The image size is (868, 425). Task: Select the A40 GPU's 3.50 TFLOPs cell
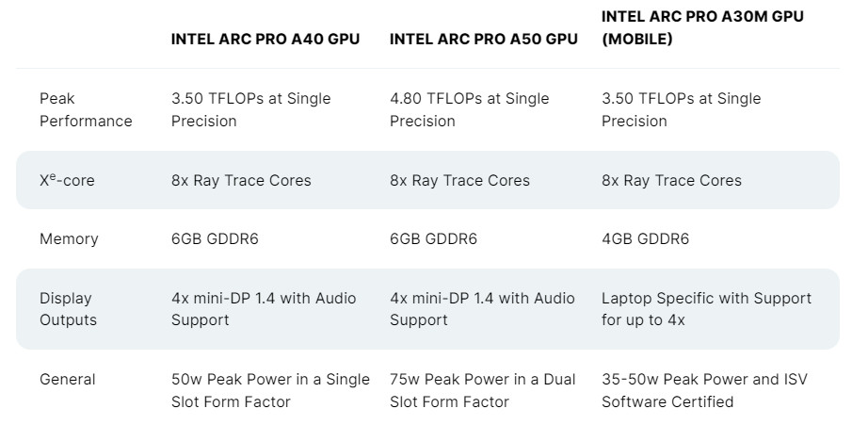pos(250,109)
